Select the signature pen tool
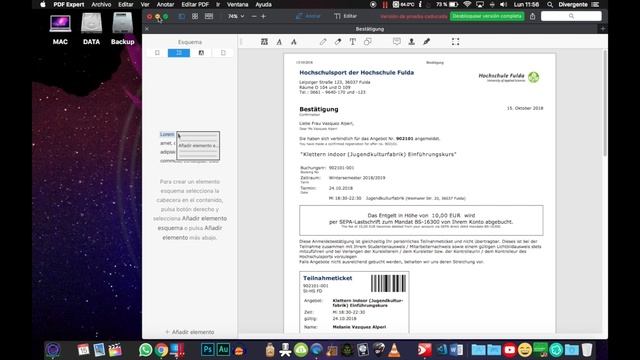Image resolution: width=640 pixels, height=360 pixels. [x=427, y=42]
